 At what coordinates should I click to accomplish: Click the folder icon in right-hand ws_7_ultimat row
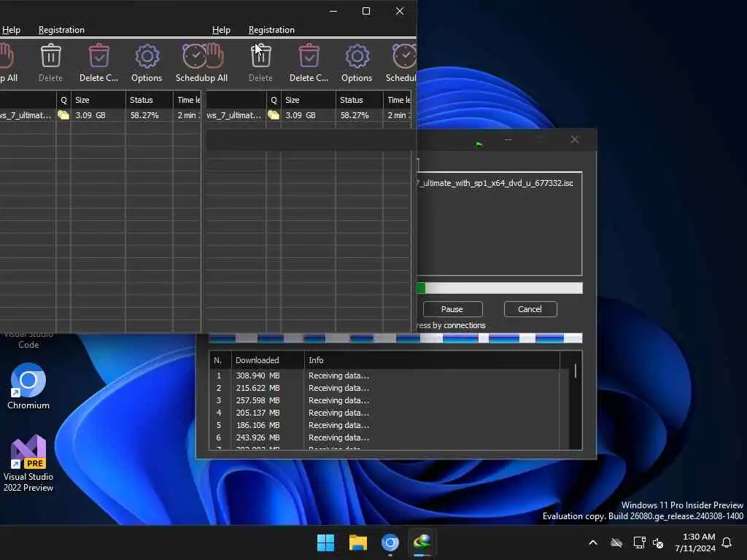274,115
